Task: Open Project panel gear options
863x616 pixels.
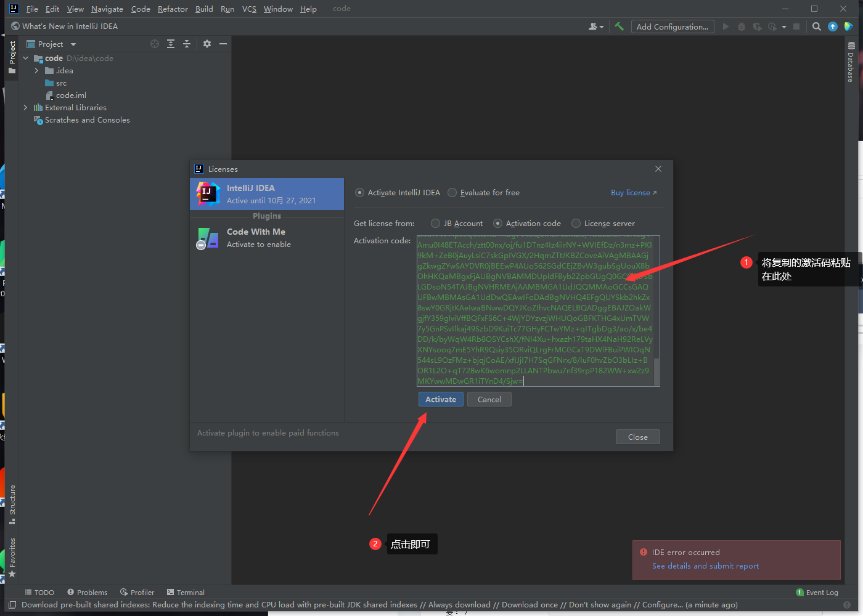Action: [x=207, y=44]
